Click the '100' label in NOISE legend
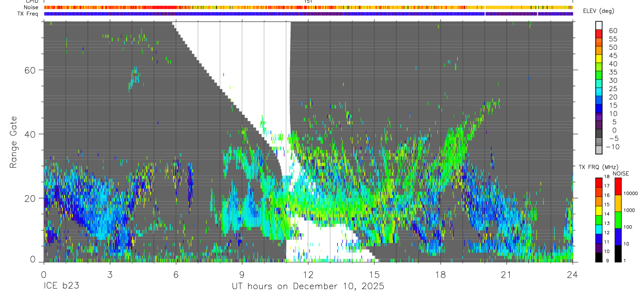The width and height of the screenshot is (644, 297). pos(628,227)
